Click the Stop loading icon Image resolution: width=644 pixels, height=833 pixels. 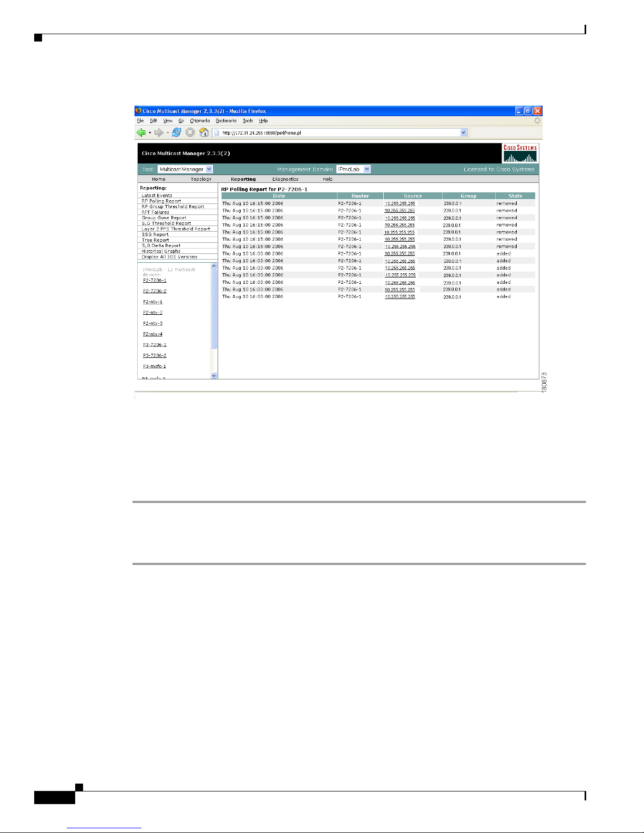190,132
